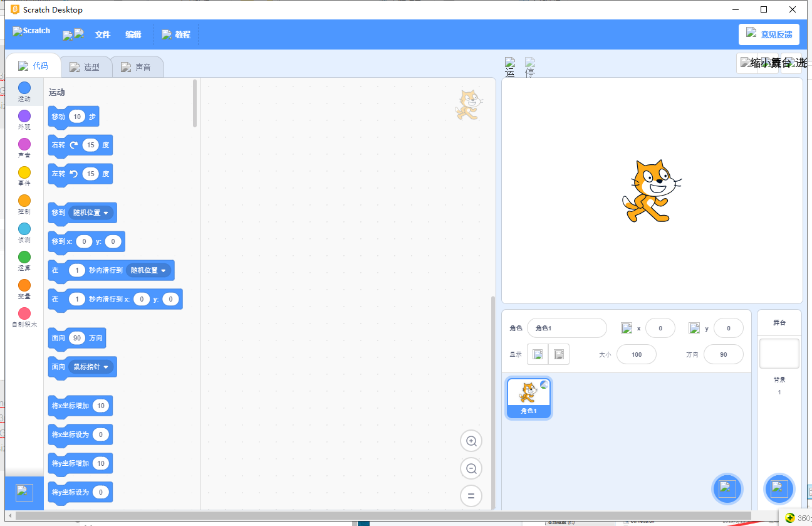Image resolution: width=812 pixels, height=526 pixels.
Task: Click the Scratch logo in the menu bar
Action: click(x=31, y=31)
